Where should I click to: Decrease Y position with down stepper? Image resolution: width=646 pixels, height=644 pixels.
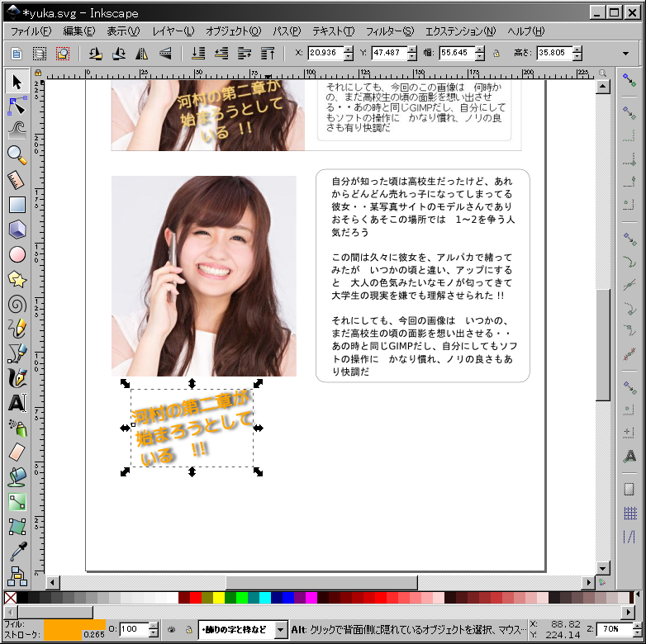click(412, 57)
